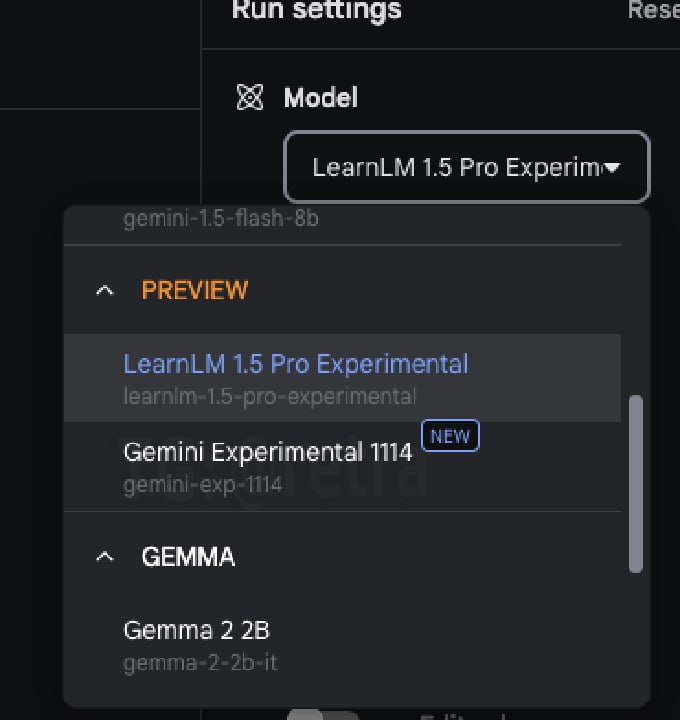Click the Run settings panel title
Screen dimensions: 680x720
[x=316, y=11]
